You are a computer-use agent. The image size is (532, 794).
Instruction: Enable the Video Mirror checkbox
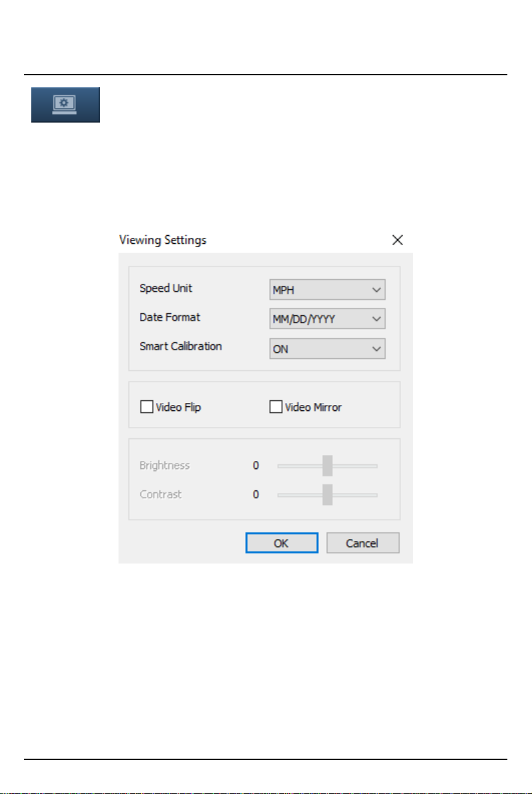click(x=276, y=406)
